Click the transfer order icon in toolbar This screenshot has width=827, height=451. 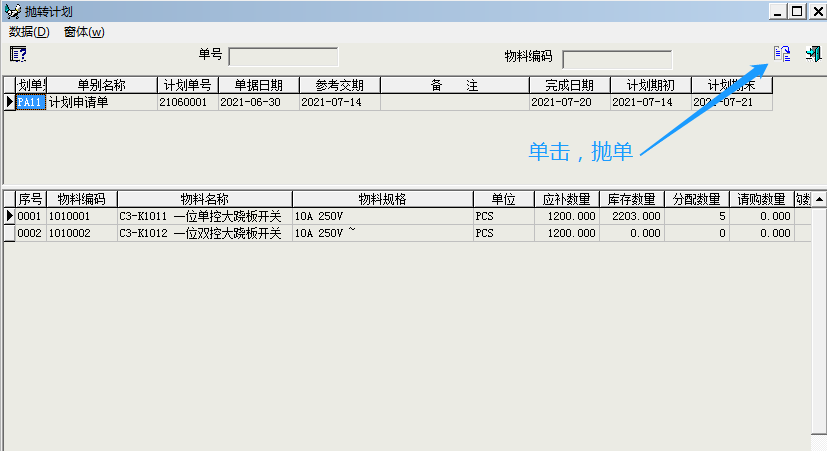[x=782, y=54]
